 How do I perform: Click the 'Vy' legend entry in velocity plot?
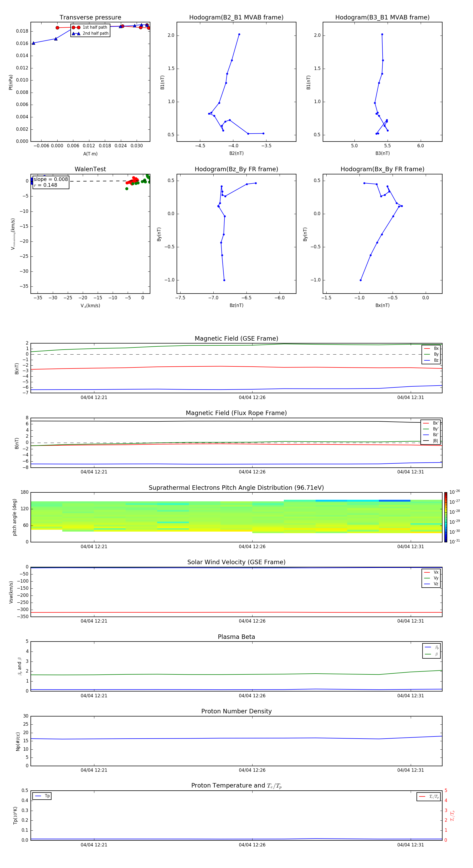pyautogui.click(x=431, y=578)
